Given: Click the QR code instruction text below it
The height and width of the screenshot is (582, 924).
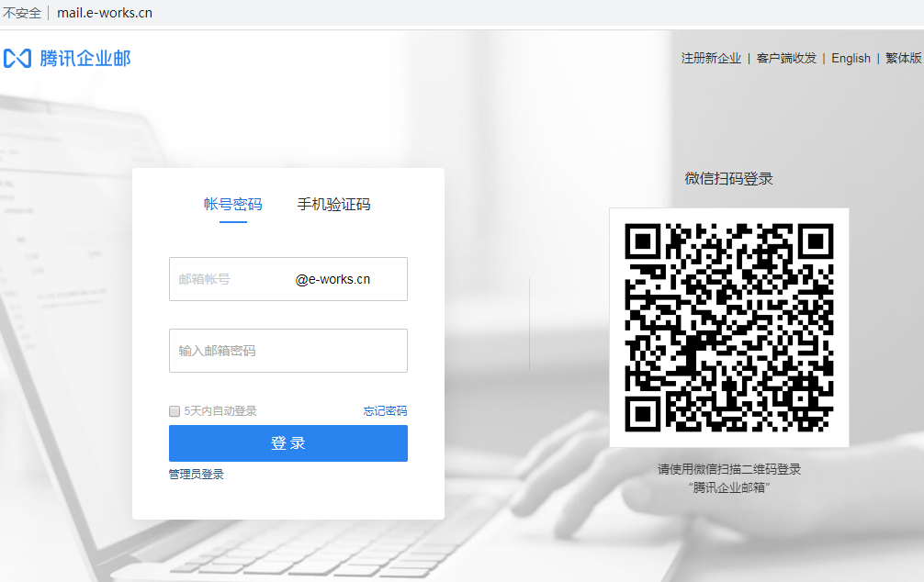Looking at the screenshot, I should coord(728,479).
